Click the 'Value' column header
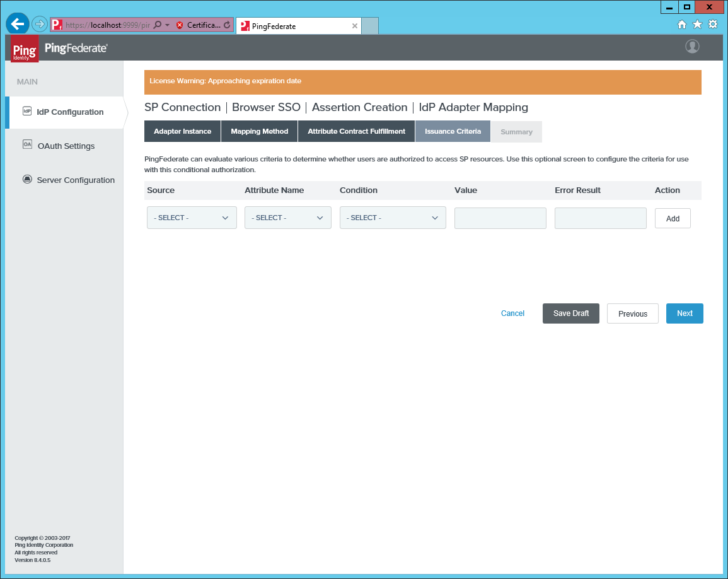Screen dimensions: 728x579 click(466, 190)
